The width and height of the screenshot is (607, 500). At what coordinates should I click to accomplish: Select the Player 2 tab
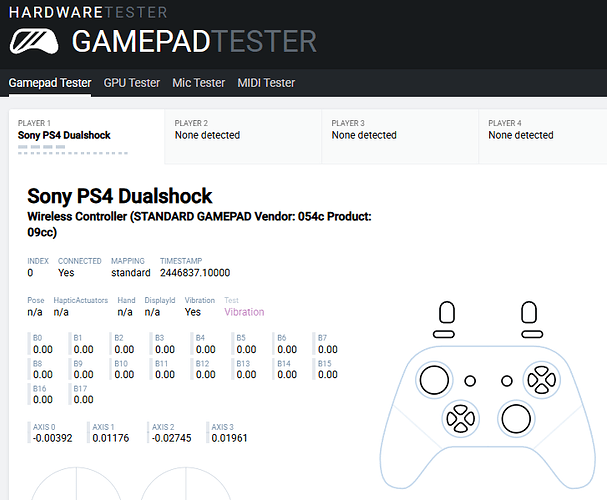tap(243, 136)
